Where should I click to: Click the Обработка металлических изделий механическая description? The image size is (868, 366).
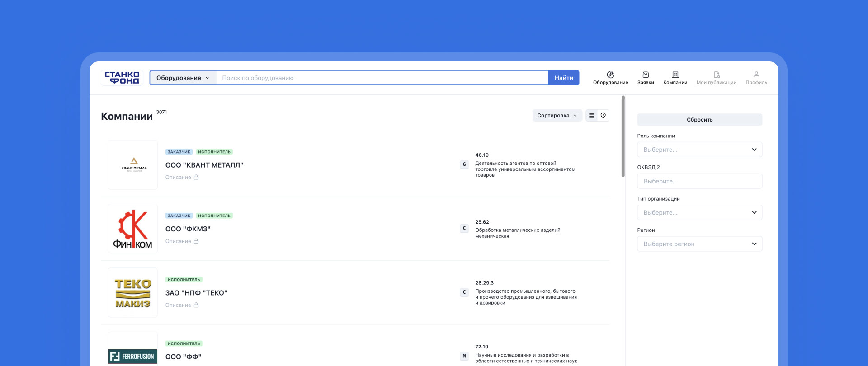[x=518, y=233]
